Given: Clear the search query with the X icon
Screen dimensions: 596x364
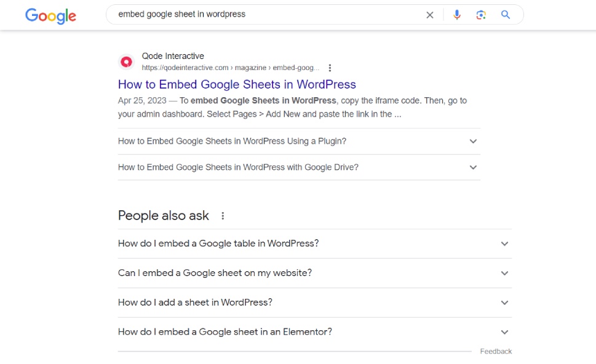Looking at the screenshot, I should tap(429, 15).
